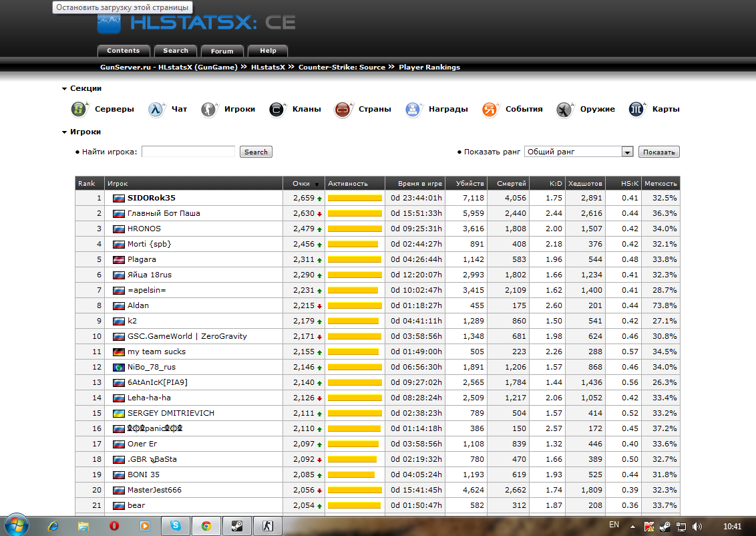The width and height of the screenshot is (756, 536).
Task: Click the Показать button
Action: point(658,152)
